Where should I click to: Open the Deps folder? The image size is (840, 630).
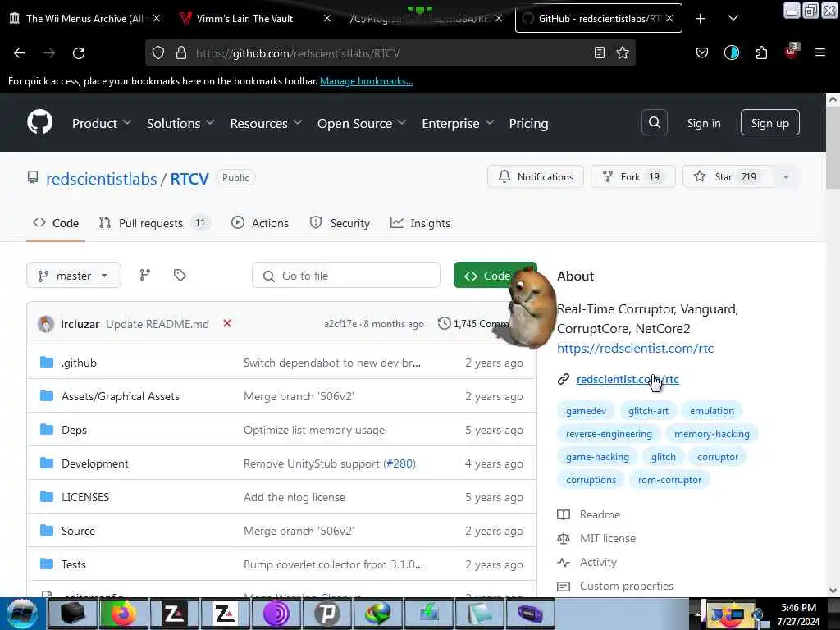[x=74, y=430]
